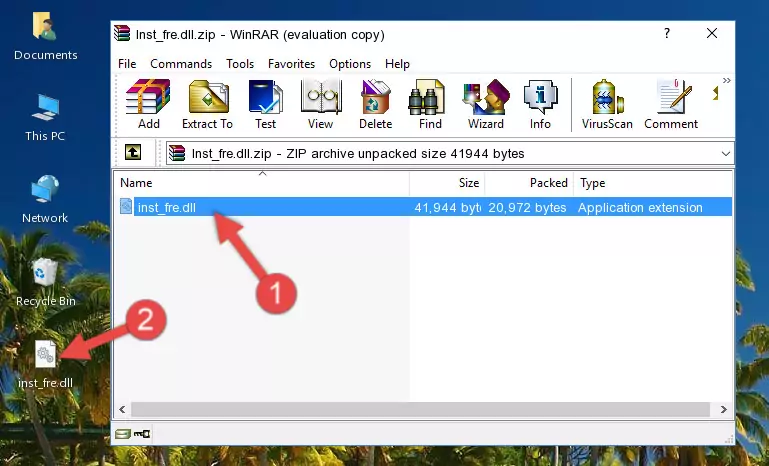Click the Extract To toolbar icon
This screenshot has width=769, height=466.
207,104
